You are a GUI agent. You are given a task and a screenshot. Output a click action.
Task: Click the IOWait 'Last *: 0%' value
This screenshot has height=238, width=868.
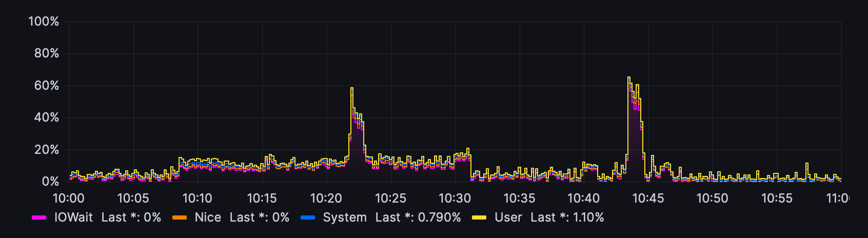pos(131,217)
